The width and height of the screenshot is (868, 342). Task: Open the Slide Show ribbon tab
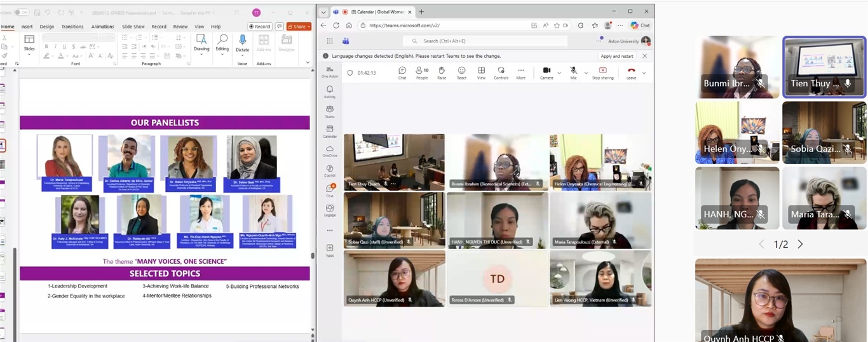133,27
